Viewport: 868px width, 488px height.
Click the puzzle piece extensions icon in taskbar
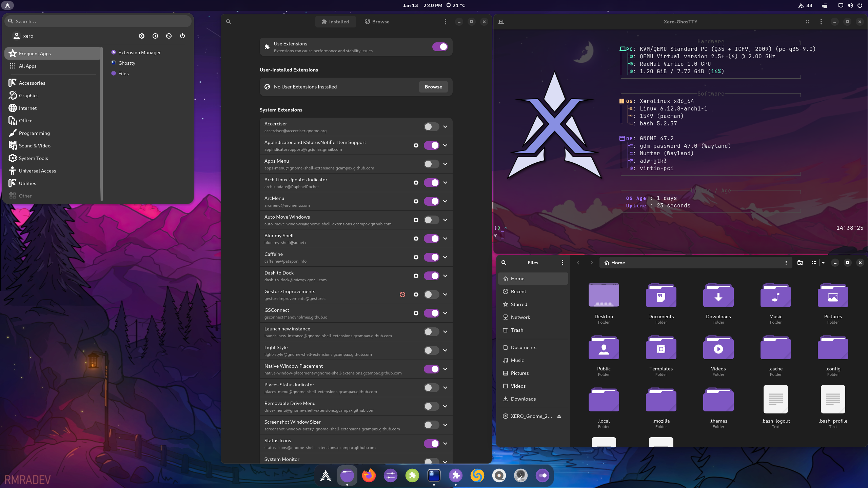click(455, 475)
